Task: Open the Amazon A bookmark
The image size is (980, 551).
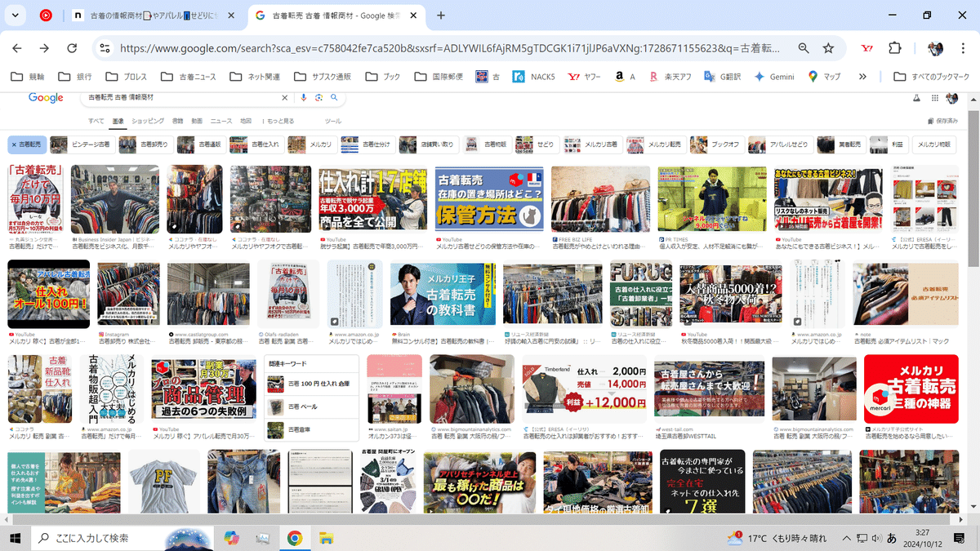Action: point(625,76)
